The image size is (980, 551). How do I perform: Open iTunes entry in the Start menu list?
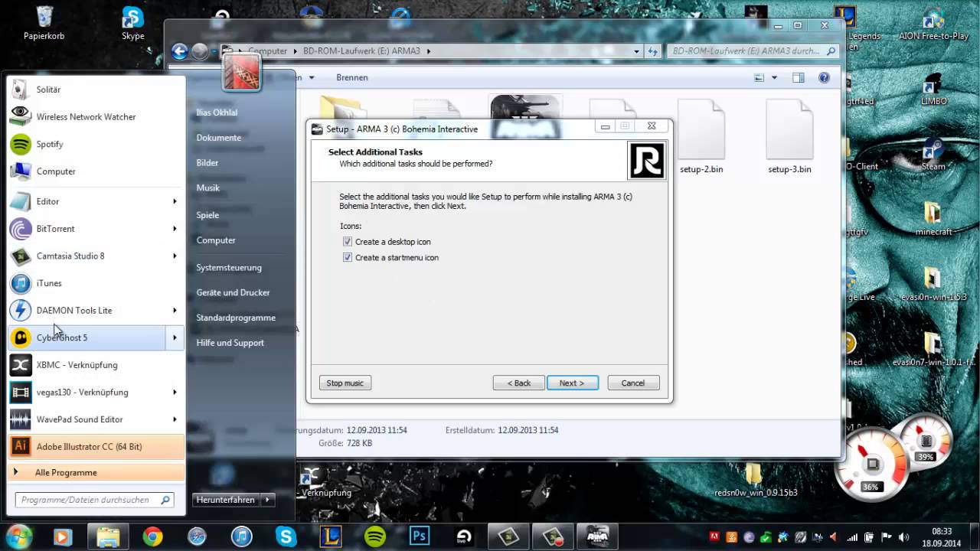coord(96,283)
